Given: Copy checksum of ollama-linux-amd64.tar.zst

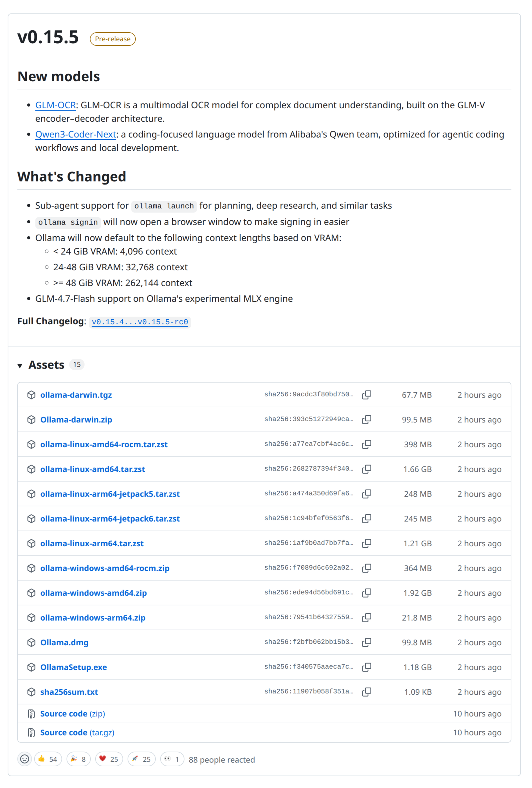Looking at the screenshot, I should click(367, 469).
